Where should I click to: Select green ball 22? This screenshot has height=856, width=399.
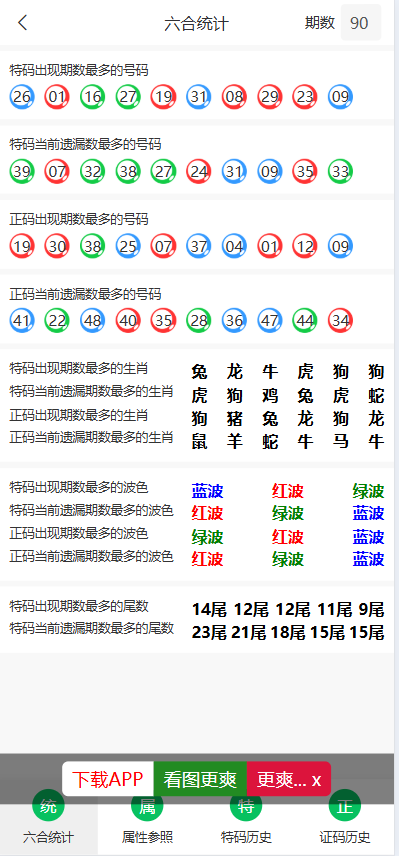point(57,321)
